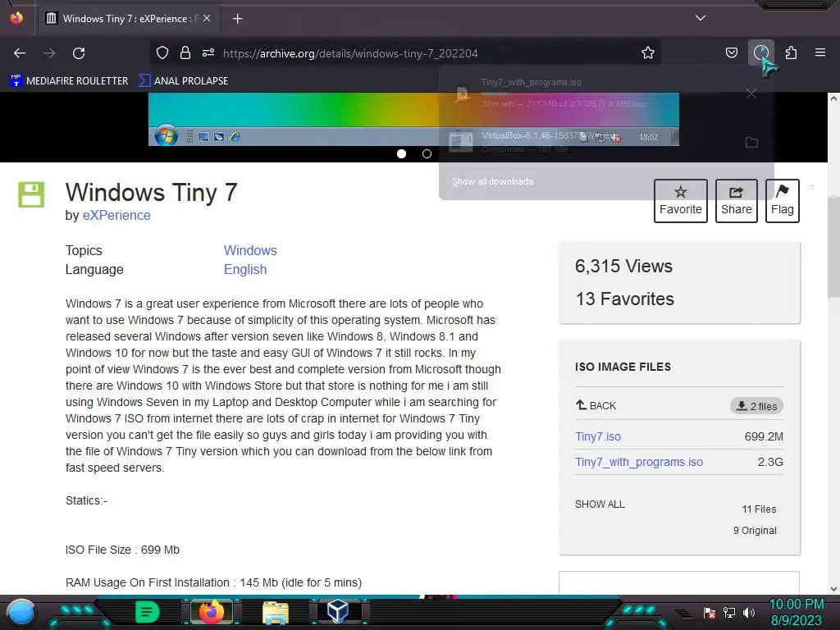
Task: Select the second carousel dot
Action: point(427,153)
